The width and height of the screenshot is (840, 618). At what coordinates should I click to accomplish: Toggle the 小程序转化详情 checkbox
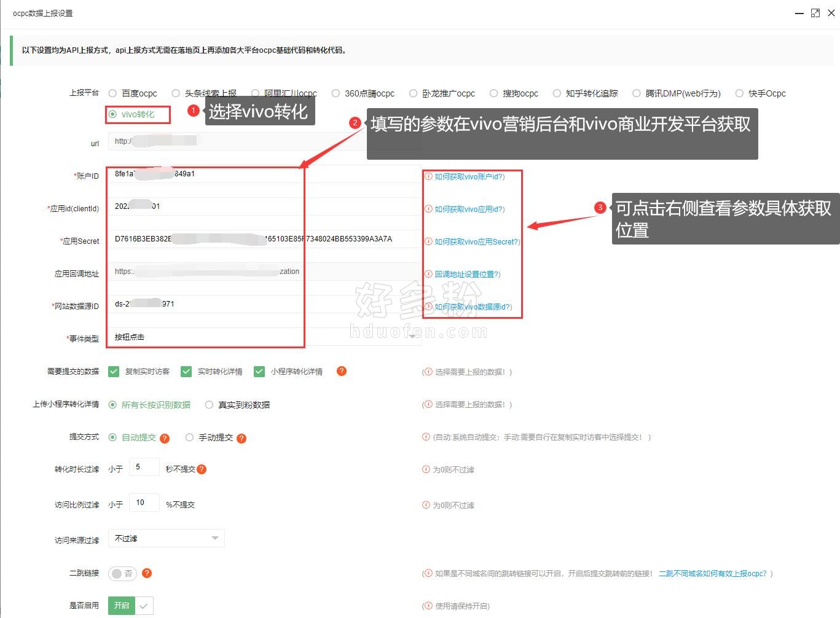tap(259, 372)
